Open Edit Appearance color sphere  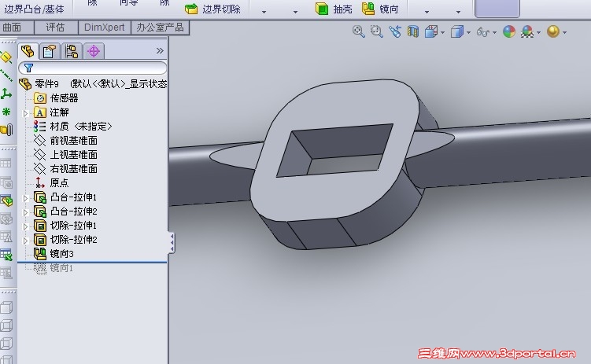click(509, 31)
